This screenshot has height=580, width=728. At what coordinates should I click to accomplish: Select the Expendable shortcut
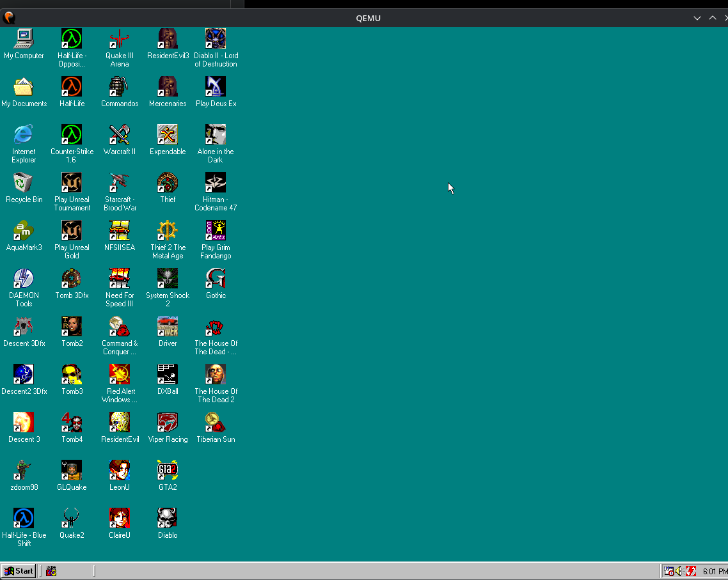click(x=168, y=134)
